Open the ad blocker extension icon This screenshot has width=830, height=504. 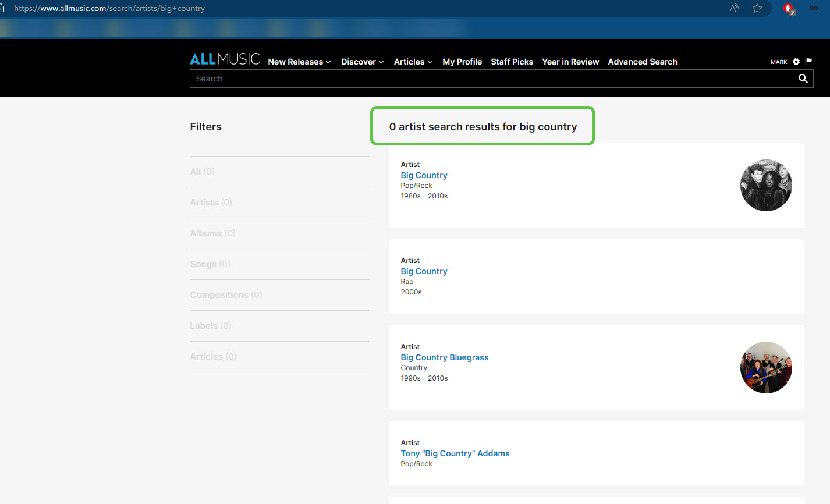coord(788,9)
